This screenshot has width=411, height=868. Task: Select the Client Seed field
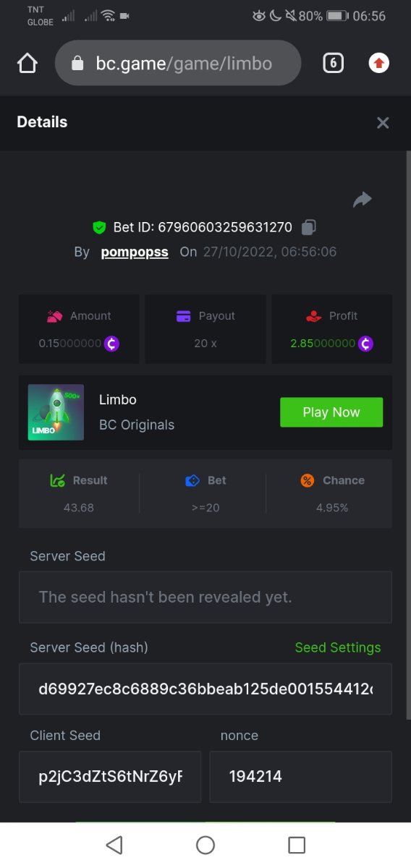point(110,777)
